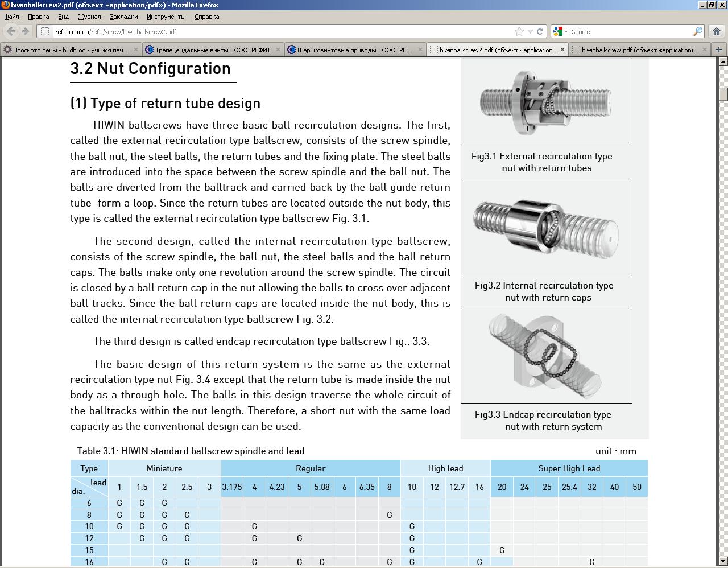This screenshot has height=568, width=728.
Task: Click the site identity icon in the address bar
Action: (45, 32)
